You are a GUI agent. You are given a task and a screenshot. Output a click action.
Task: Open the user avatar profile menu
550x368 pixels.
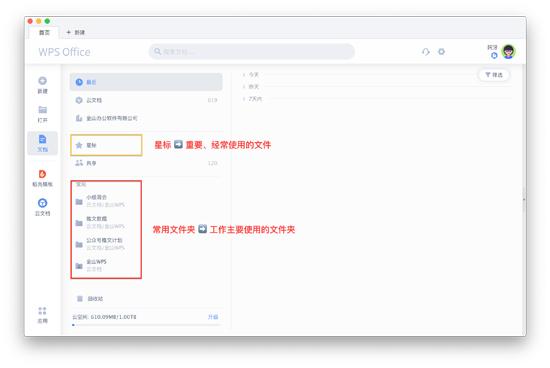509,52
